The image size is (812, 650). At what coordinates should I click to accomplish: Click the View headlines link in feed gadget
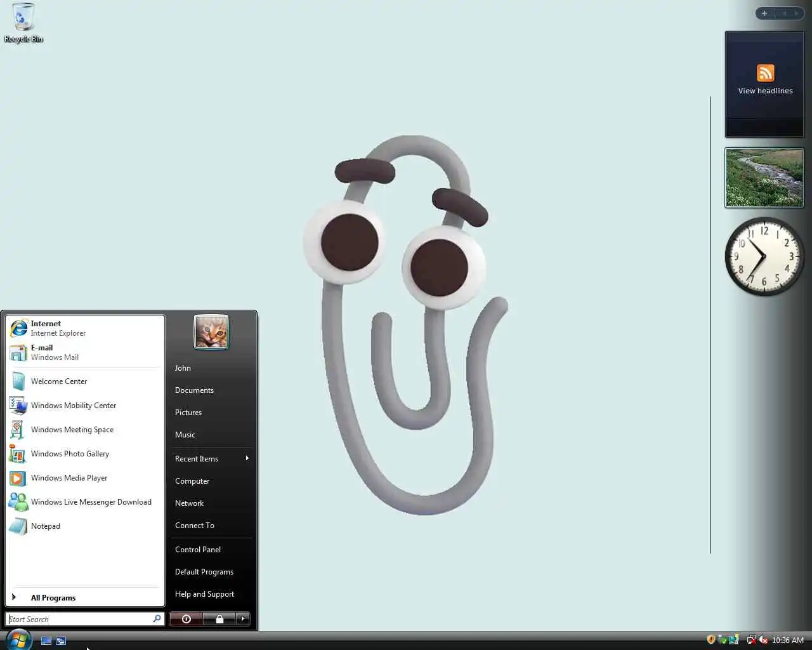point(766,91)
